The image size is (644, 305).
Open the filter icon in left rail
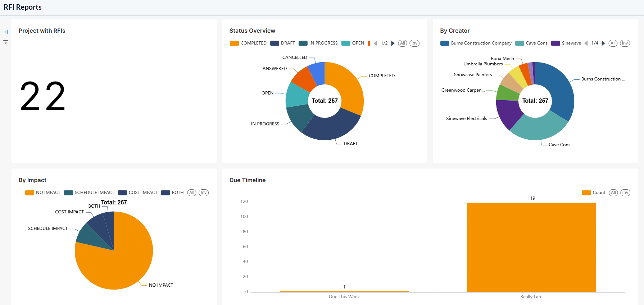pos(6,42)
